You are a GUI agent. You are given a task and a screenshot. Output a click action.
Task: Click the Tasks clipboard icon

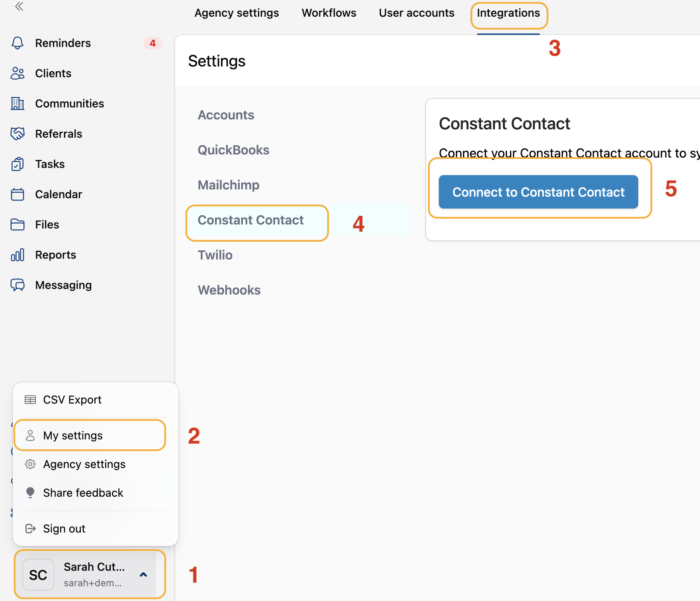pos(18,164)
